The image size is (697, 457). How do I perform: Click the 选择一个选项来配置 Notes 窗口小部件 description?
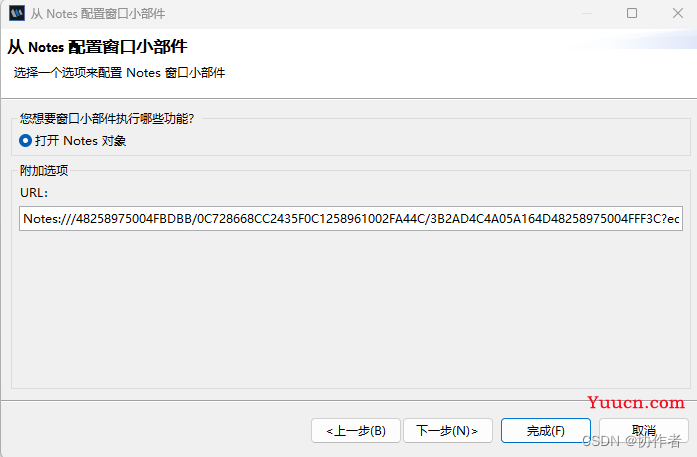click(x=120, y=72)
